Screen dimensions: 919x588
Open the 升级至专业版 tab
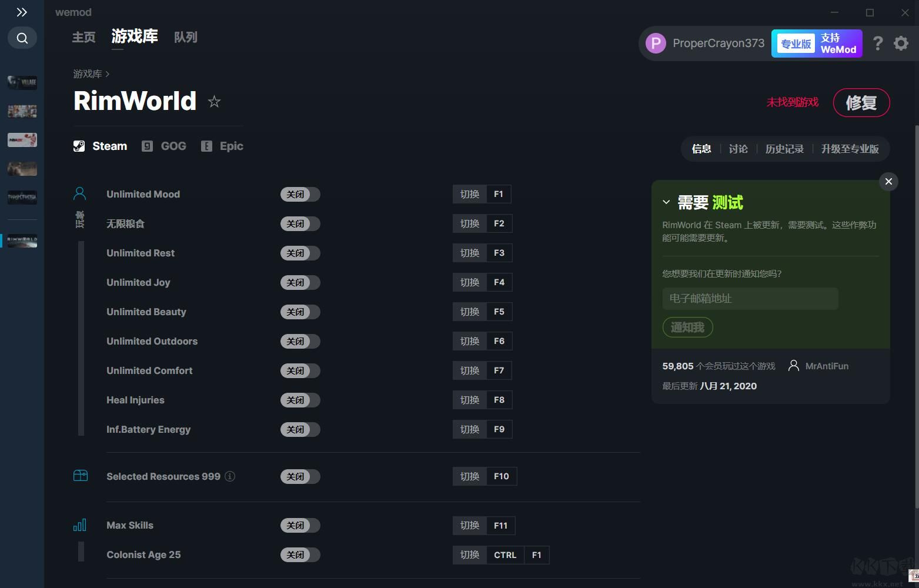pyautogui.click(x=850, y=149)
